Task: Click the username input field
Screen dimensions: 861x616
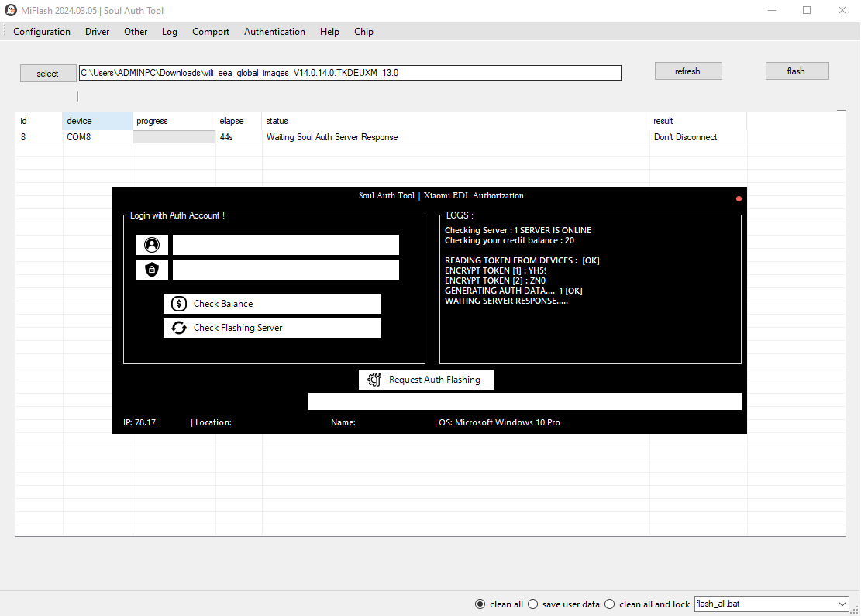Action: (285, 245)
